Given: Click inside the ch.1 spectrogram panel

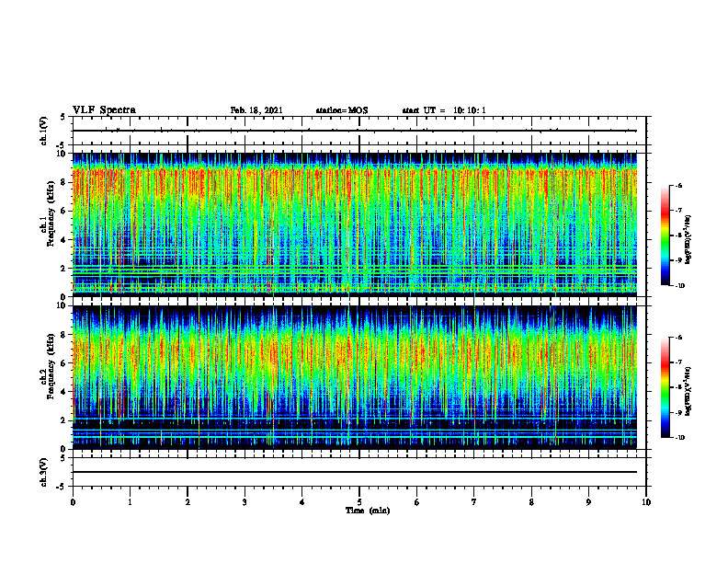Looking at the screenshot, I should pos(355,224).
